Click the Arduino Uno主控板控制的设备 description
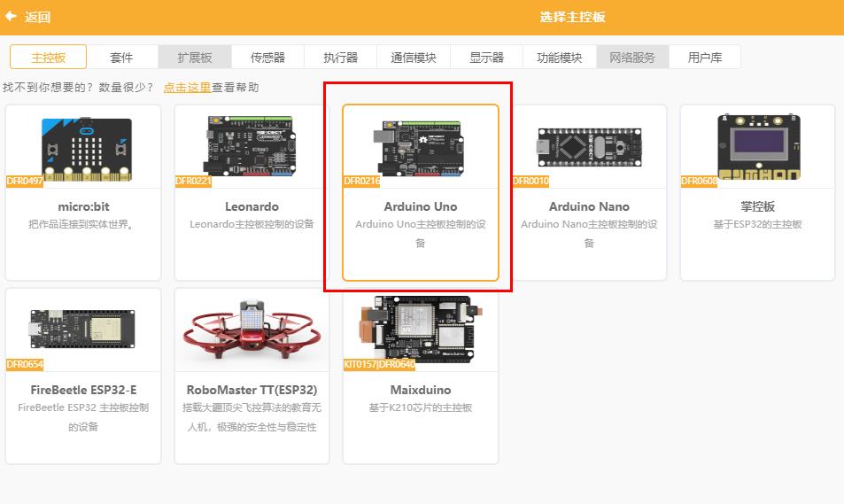Screen dimensions: 844x504 point(421,233)
